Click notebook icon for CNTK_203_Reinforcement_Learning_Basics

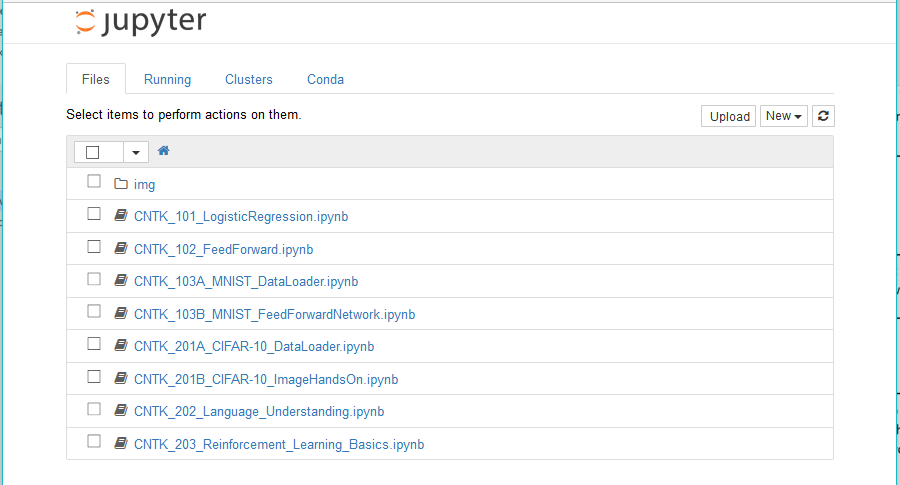[121, 443]
